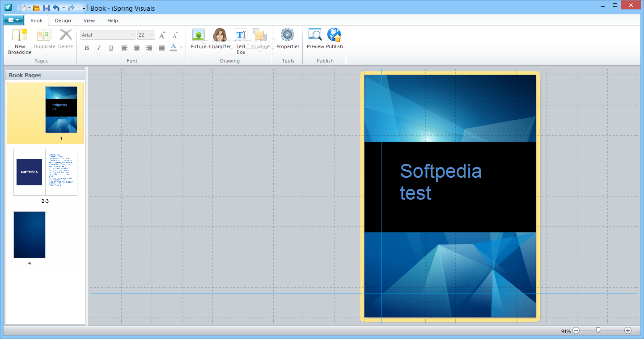The height and width of the screenshot is (339, 644).
Task: Select page 4 thumbnail
Action: [x=30, y=234]
